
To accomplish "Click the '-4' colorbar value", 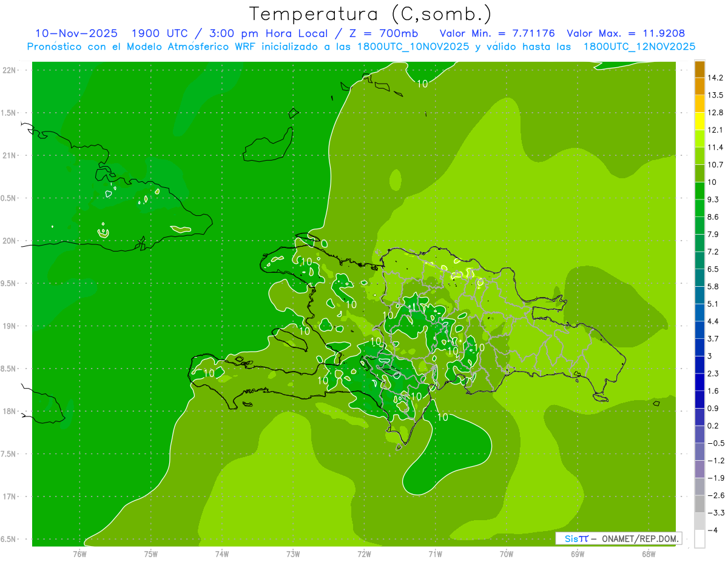I will (712, 530).
